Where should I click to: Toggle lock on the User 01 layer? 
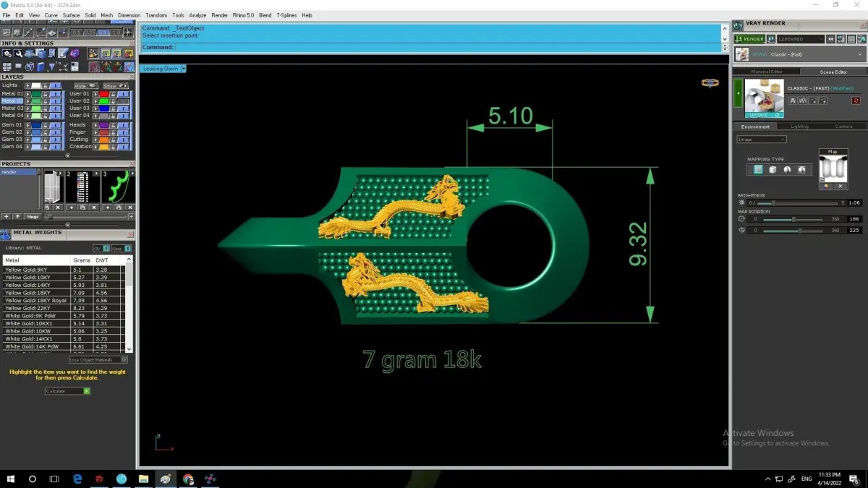click(x=113, y=94)
